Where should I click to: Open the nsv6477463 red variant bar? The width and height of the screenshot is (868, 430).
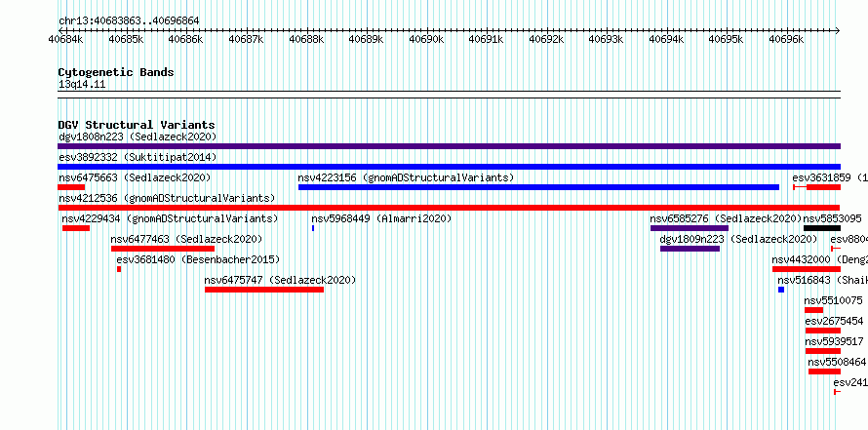click(x=163, y=249)
